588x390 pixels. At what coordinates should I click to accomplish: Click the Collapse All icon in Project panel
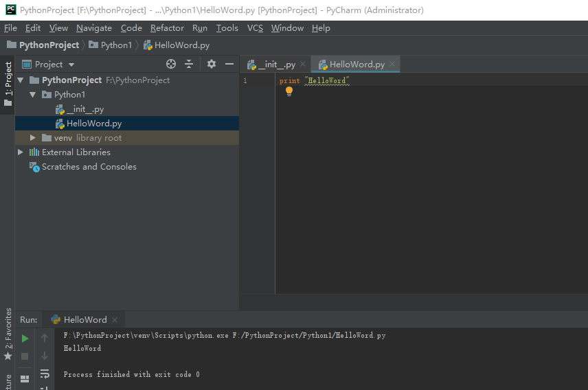pos(189,64)
